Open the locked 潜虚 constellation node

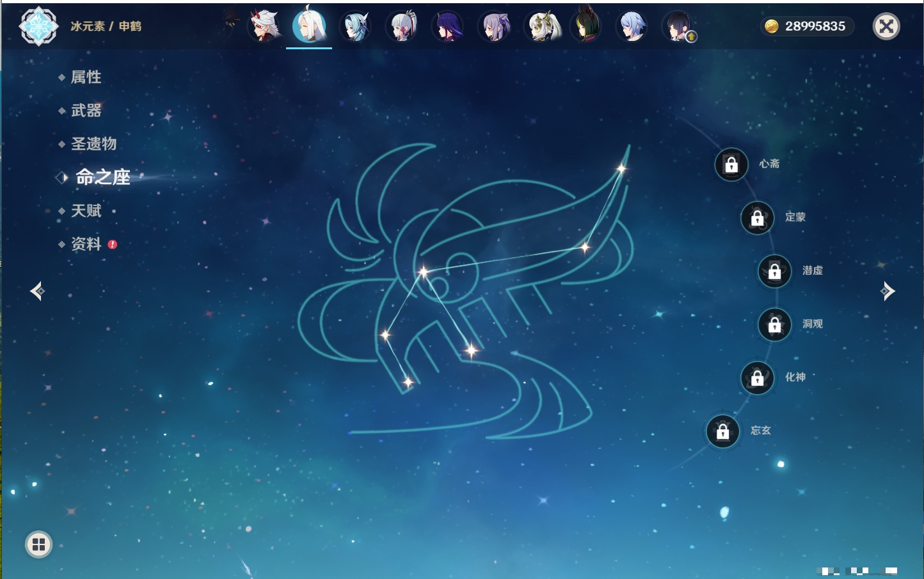click(x=775, y=271)
